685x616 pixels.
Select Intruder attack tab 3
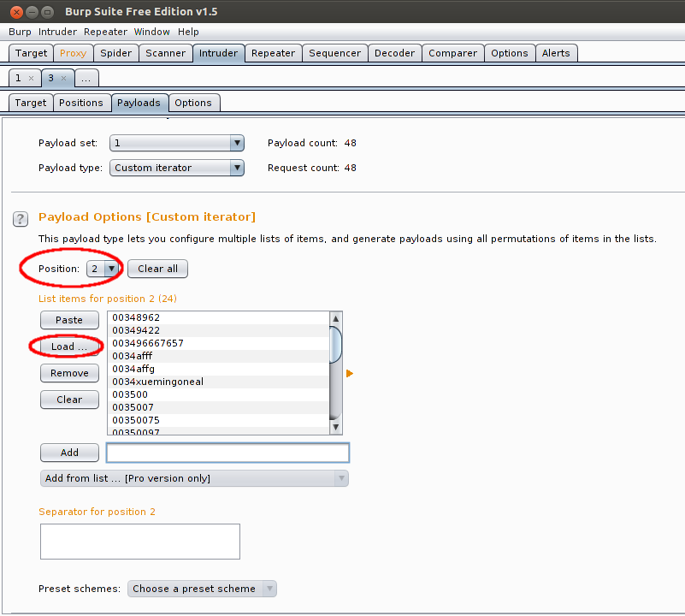click(51, 78)
